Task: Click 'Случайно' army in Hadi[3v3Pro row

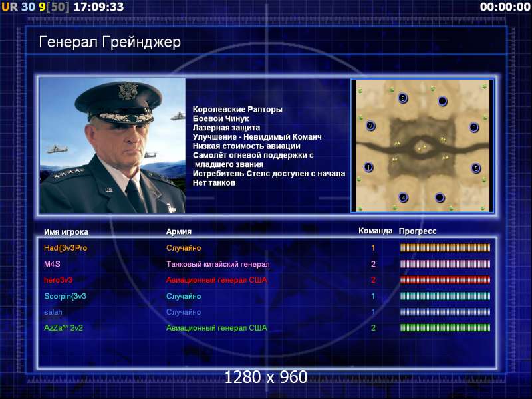Action: [x=184, y=248]
